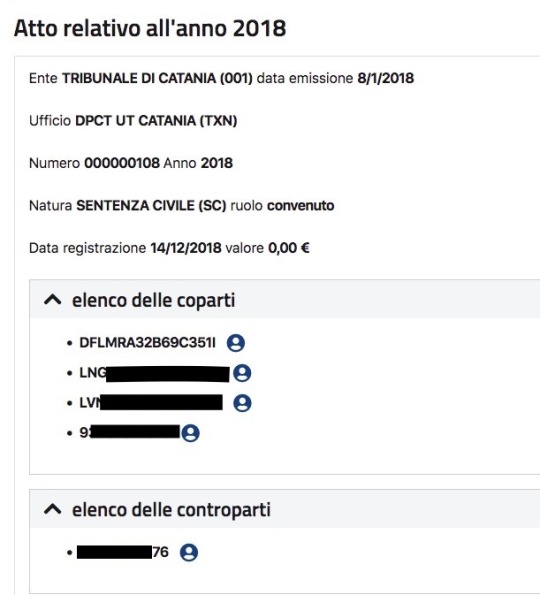Click the redacted LNG fiscal code entry
540x595 pixels.
click(154, 373)
